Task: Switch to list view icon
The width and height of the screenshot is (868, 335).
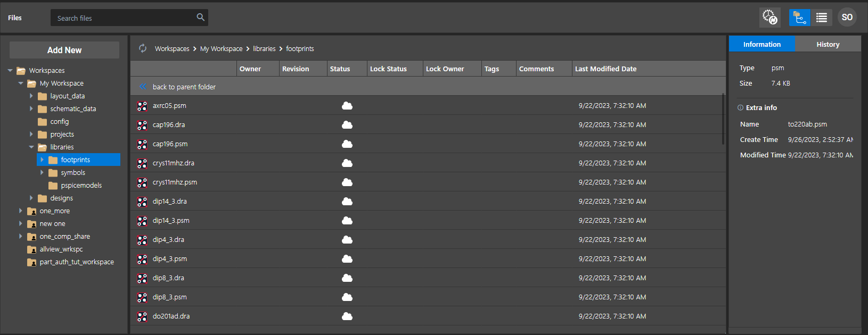Action: click(822, 18)
